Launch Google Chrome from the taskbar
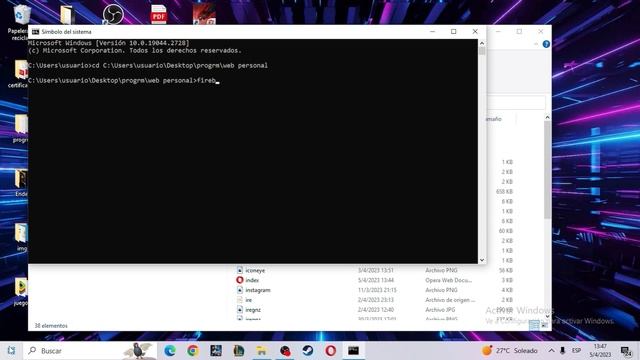Screen dimensions: 640x360 point(193,351)
